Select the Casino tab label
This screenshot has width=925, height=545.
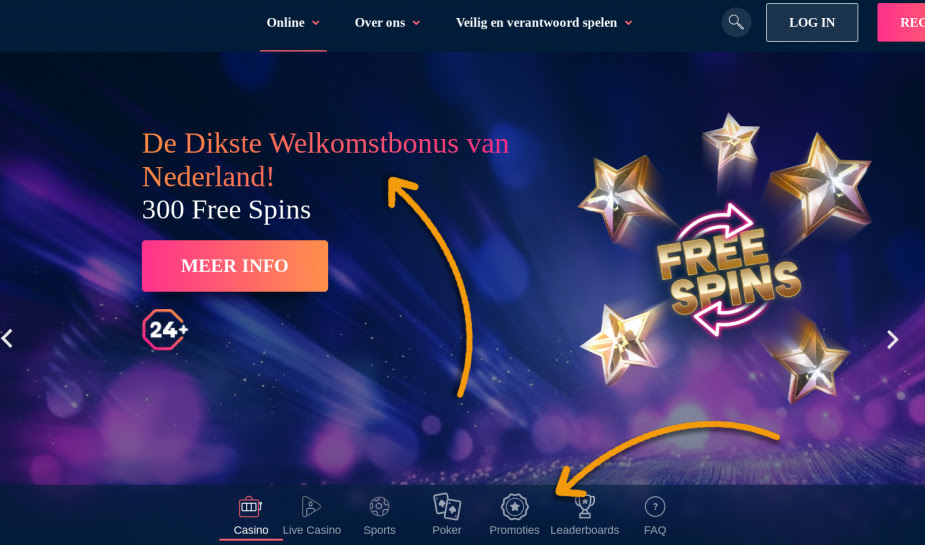(251, 530)
